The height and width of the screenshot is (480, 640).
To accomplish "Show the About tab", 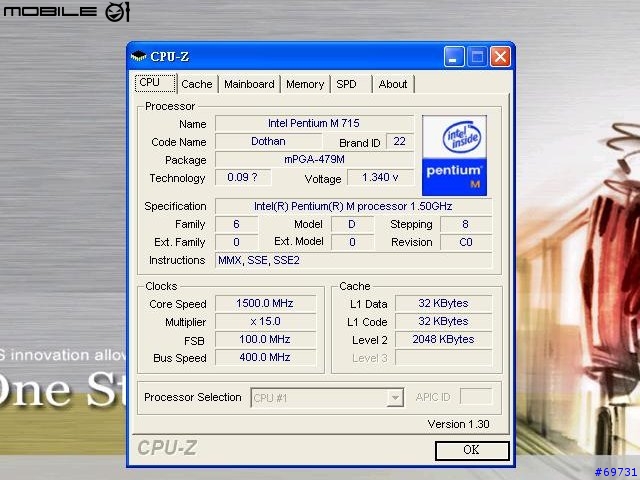I will point(393,84).
